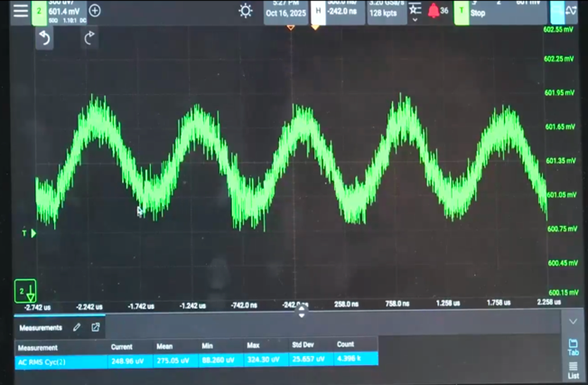
Task: Select the AC RMS Cyc(2) measurement row
Action: pyautogui.click(x=196, y=361)
